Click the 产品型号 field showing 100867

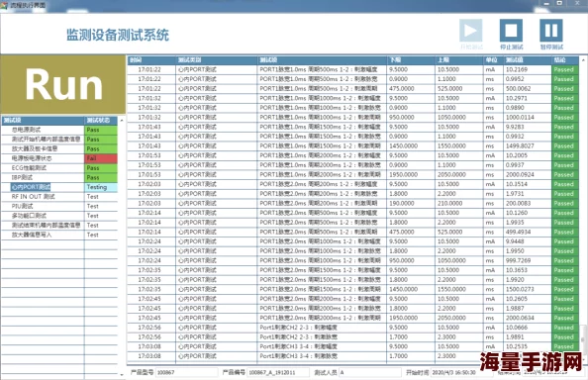click(x=186, y=372)
